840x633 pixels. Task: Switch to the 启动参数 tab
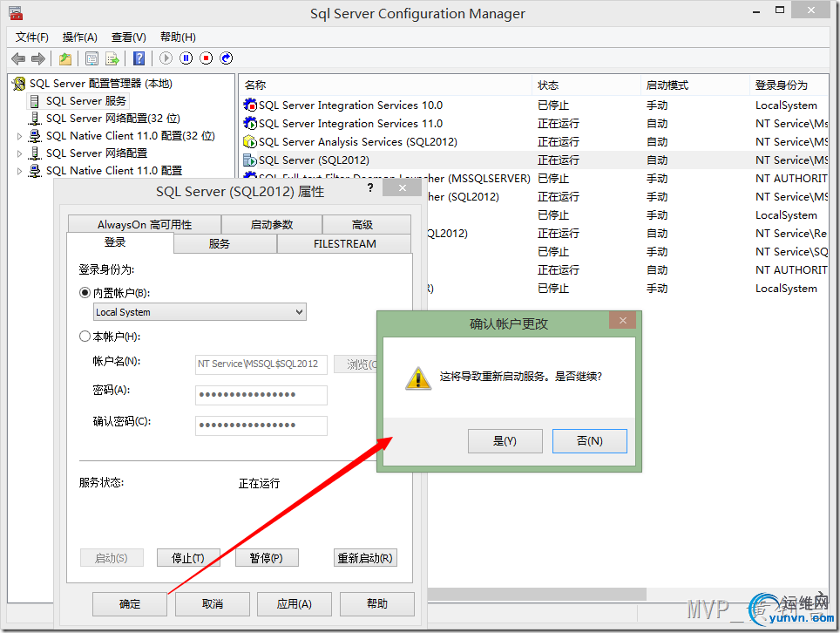(x=272, y=225)
